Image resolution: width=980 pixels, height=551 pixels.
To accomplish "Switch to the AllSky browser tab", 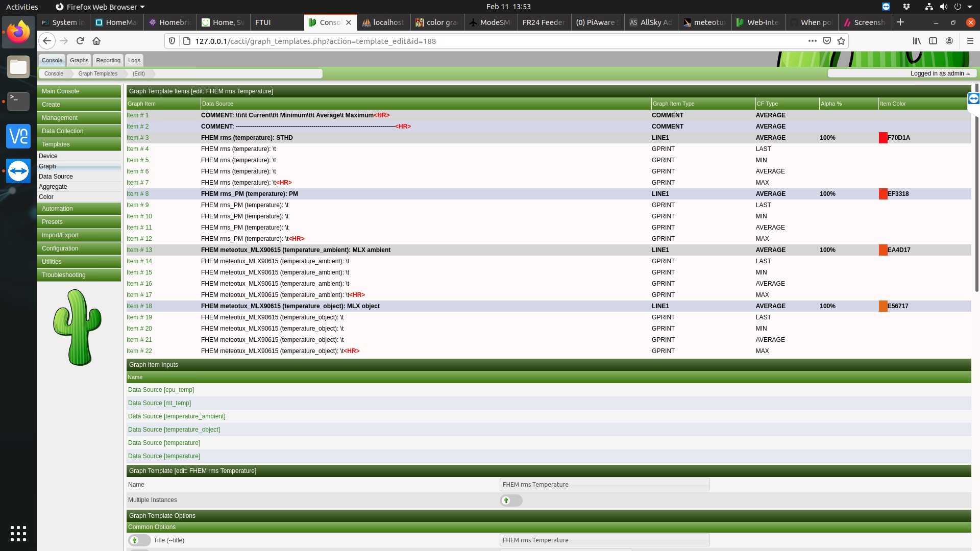I will coord(651,22).
